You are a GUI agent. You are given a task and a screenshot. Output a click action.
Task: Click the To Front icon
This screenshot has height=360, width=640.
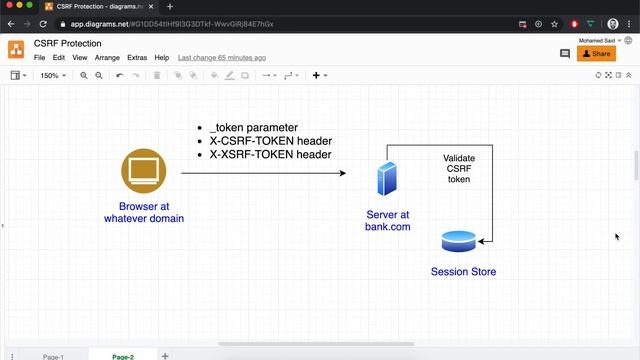point(178,75)
